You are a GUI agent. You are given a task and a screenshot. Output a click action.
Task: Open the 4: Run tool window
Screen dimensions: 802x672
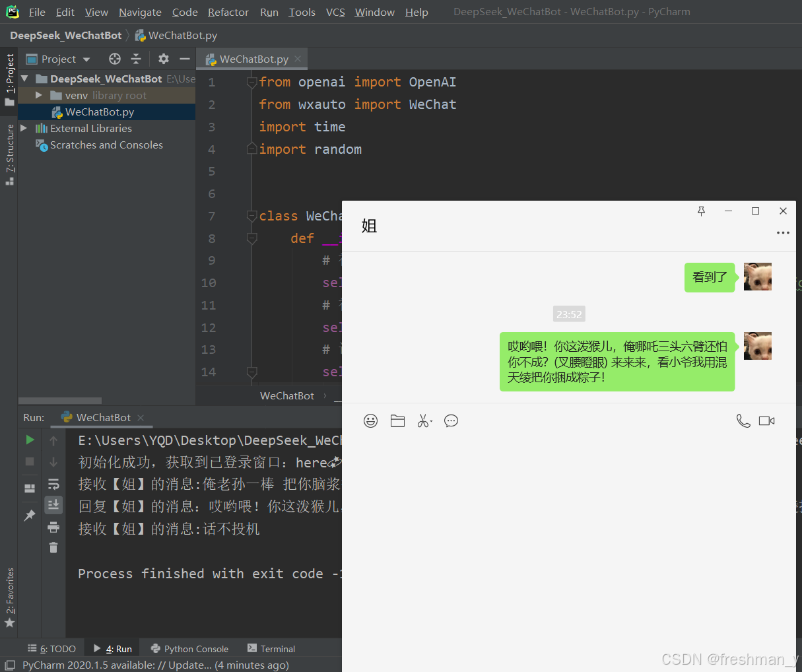point(112,649)
